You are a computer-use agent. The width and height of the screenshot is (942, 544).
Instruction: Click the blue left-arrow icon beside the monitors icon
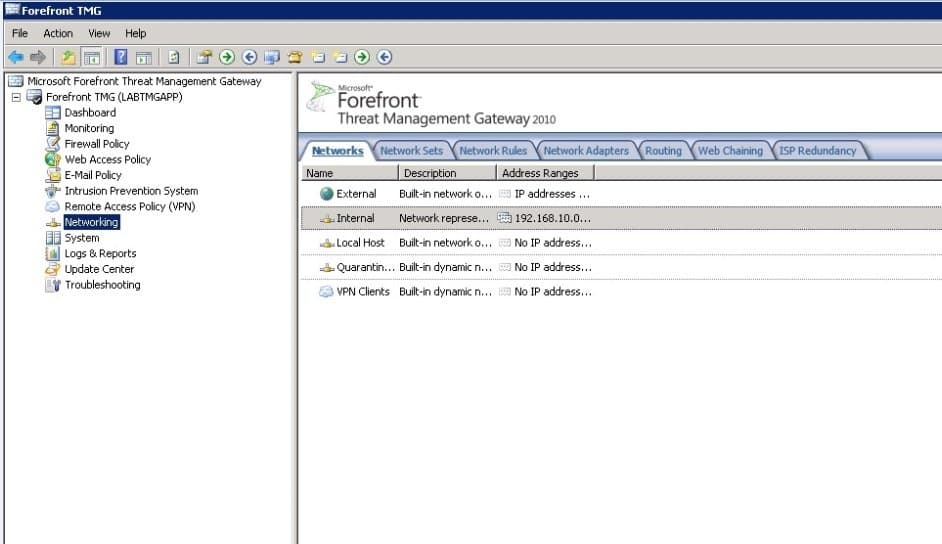[249, 57]
